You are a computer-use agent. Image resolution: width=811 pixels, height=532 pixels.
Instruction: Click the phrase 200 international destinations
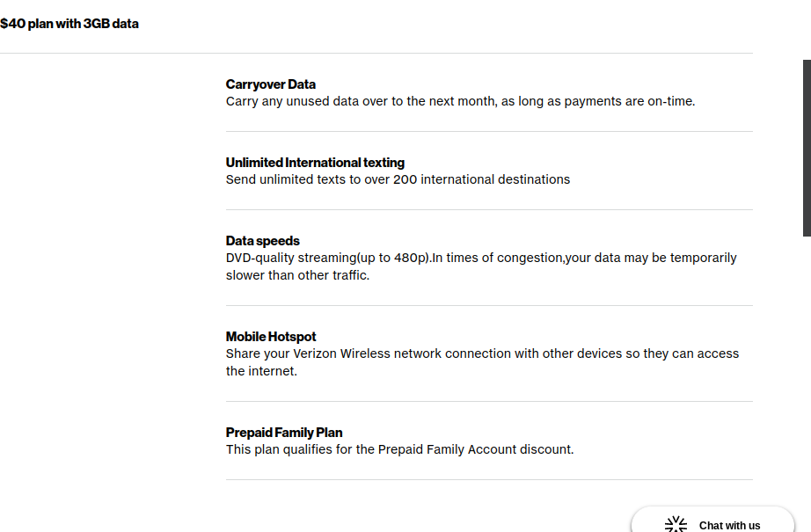pos(481,179)
